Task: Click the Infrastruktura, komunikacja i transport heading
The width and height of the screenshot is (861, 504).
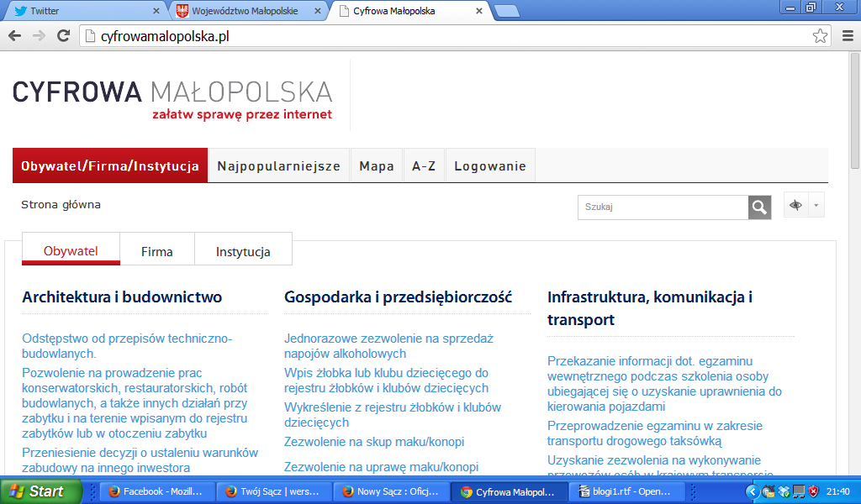Action: coord(650,308)
